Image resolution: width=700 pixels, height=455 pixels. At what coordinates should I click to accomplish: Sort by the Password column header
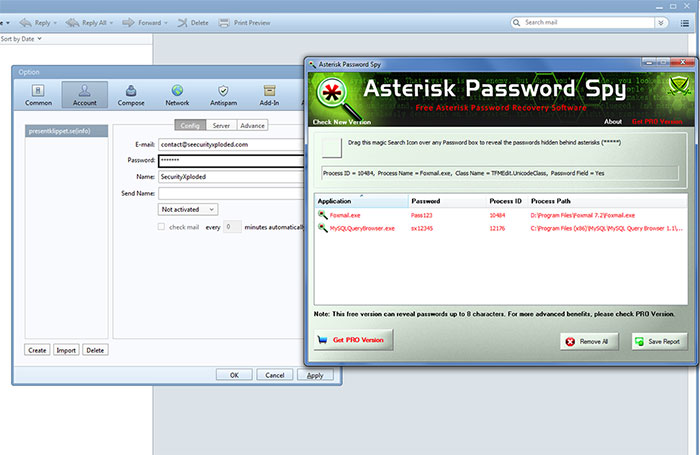(447, 201)
